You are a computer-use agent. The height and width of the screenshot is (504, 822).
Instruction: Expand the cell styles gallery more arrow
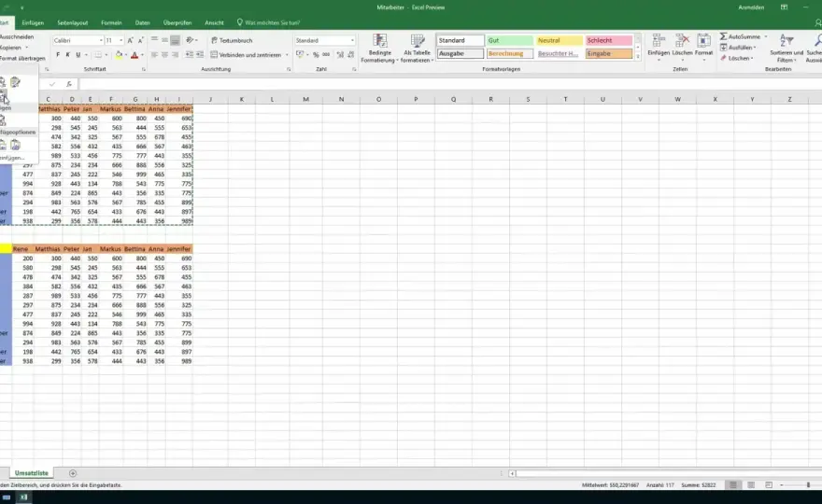(638, 57)
